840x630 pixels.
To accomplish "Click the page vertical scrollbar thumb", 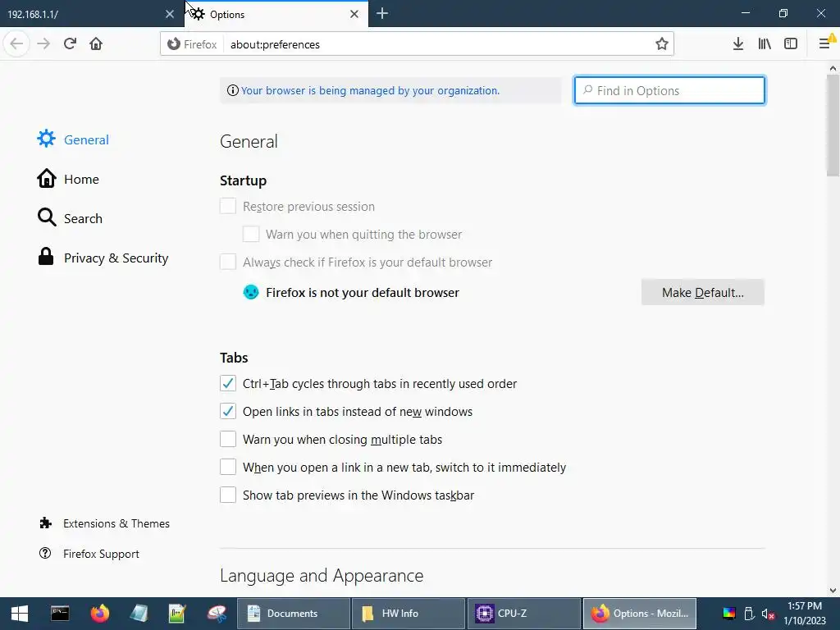I will coord(833,126).
